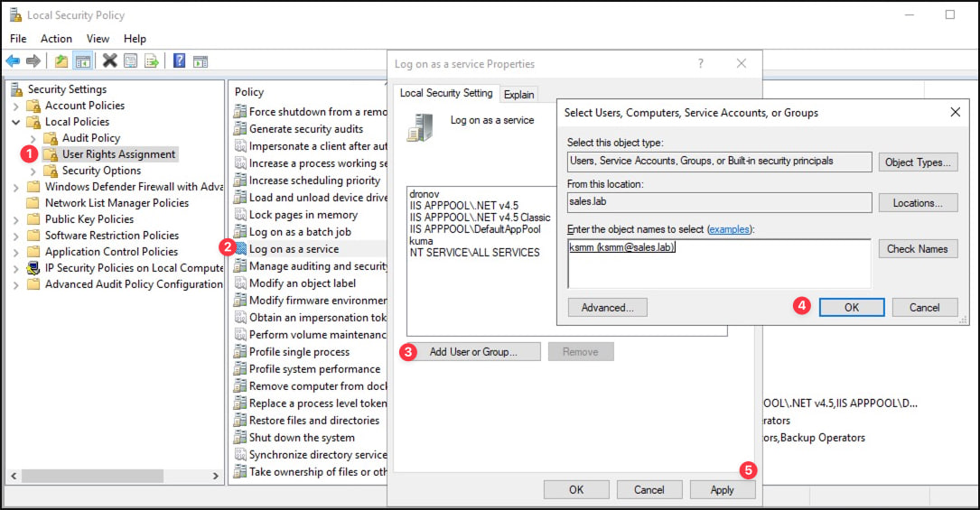
Task: Click the object names input field
Action: point(719,264)
